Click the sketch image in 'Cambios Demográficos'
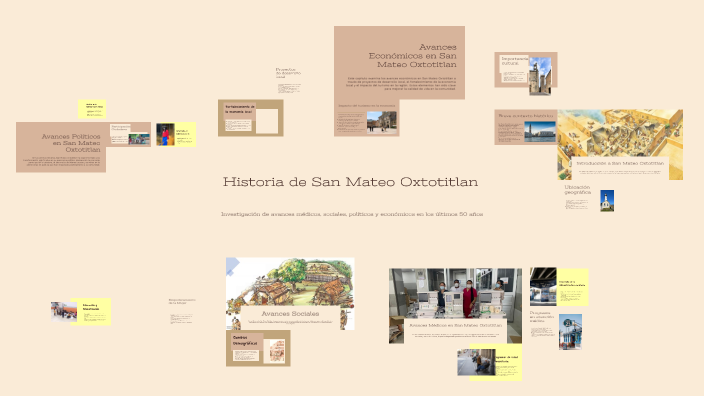 (277, 351)
